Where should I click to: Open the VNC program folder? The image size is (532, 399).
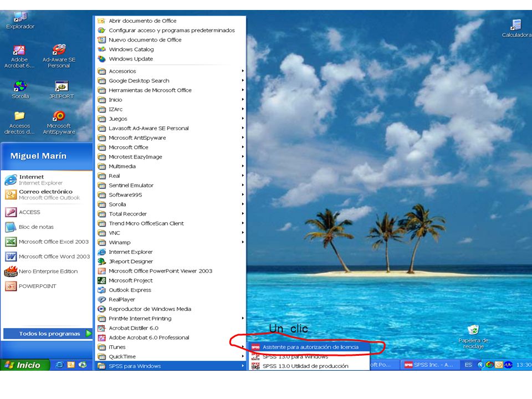pos(171,233)
